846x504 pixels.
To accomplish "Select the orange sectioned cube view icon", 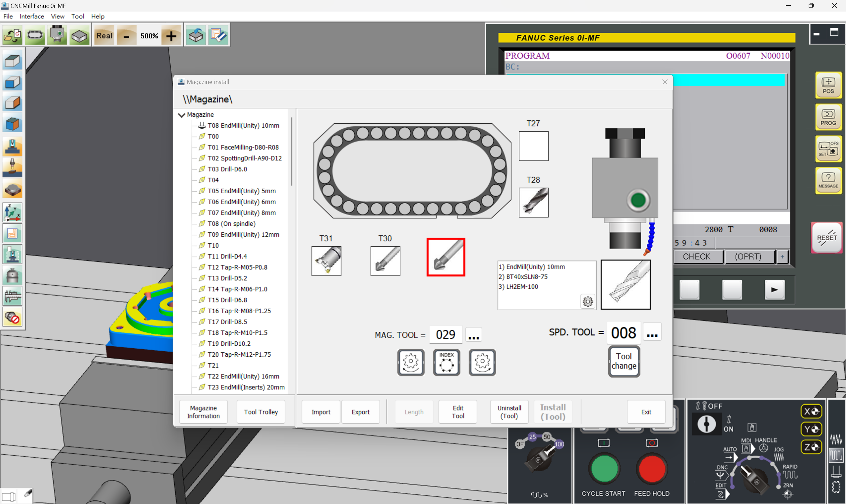I will 13,102.
